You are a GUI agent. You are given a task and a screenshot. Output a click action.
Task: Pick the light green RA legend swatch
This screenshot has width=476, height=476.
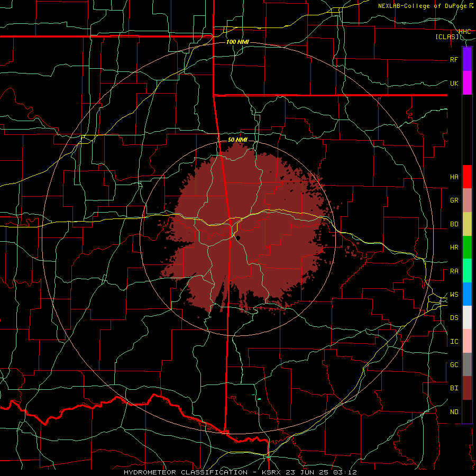click(x=467, y=271)
